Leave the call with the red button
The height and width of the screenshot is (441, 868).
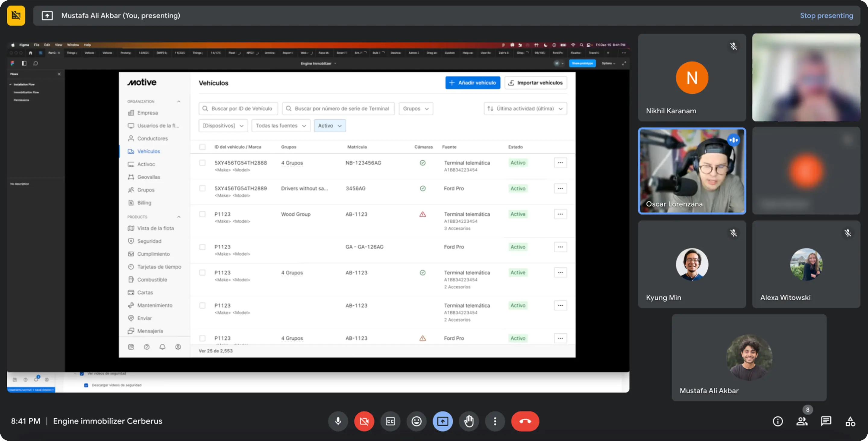coord(525,421)
